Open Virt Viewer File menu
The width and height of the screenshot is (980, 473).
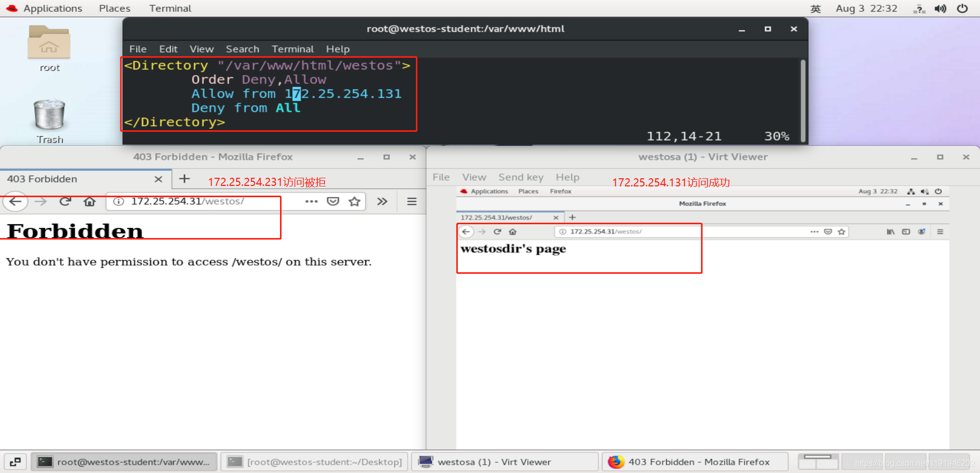pos(441,177)
